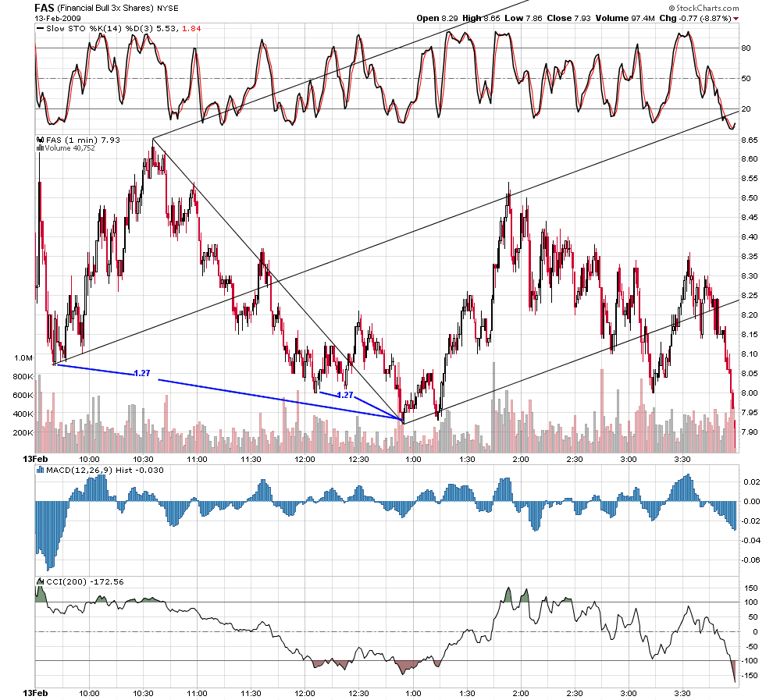The image size is (773, 700).
Task: Click the 11:30 marker on bottom time axis
Action: (x=251, y=693)
